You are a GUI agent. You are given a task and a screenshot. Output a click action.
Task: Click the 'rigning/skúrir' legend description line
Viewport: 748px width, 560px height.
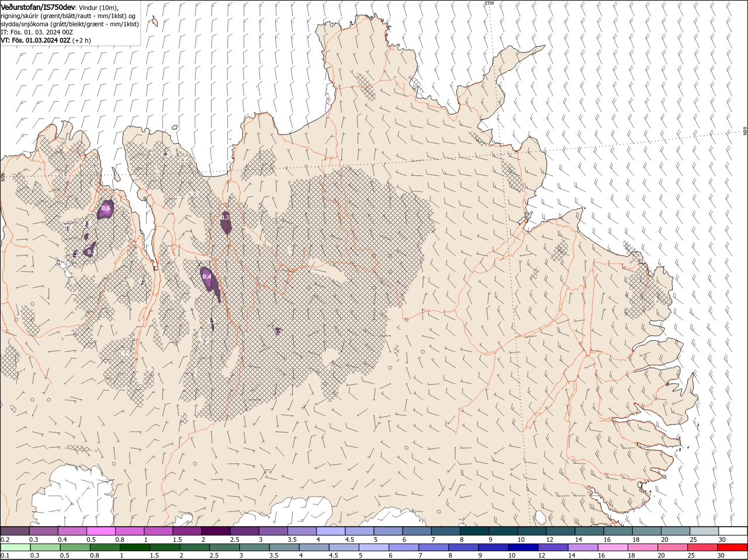(x=68, y=16)
